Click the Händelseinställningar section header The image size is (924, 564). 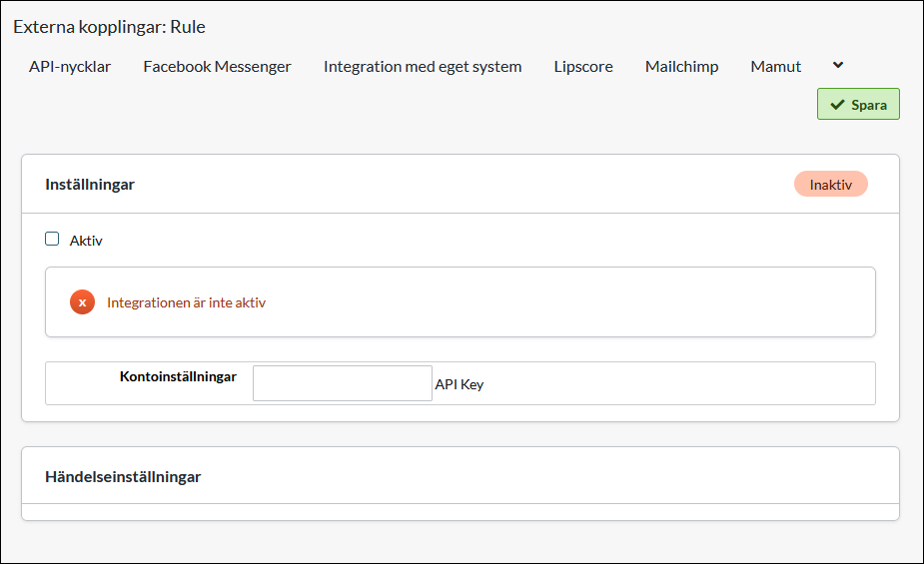point(123,477)
